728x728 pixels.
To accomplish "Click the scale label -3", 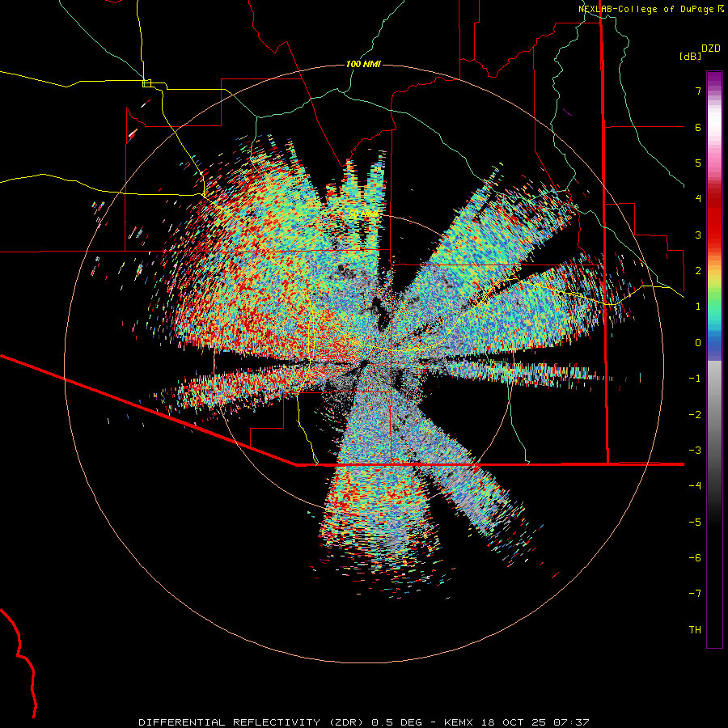I will (x=695, y=451).
